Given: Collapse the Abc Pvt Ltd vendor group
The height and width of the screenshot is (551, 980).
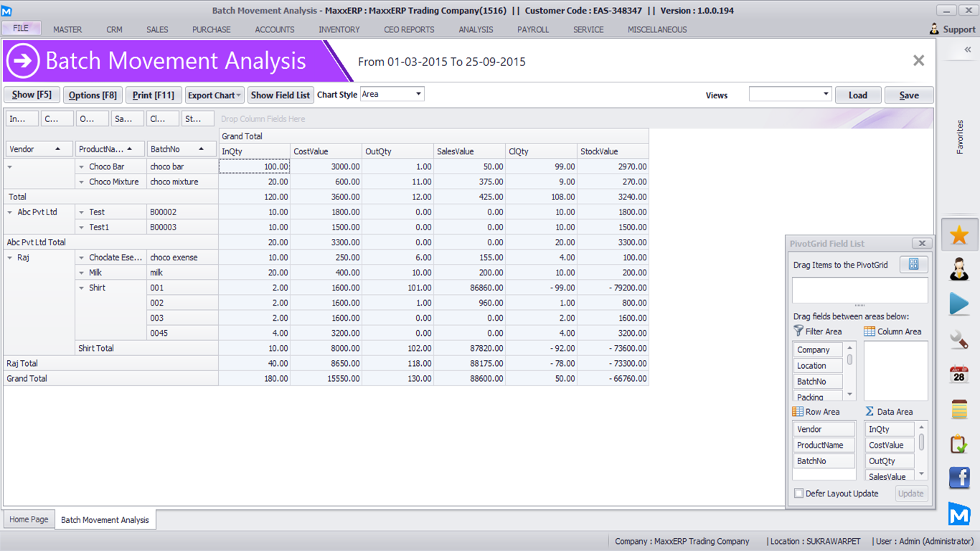Looking at the screenshot, I should (x=10, y=212).
